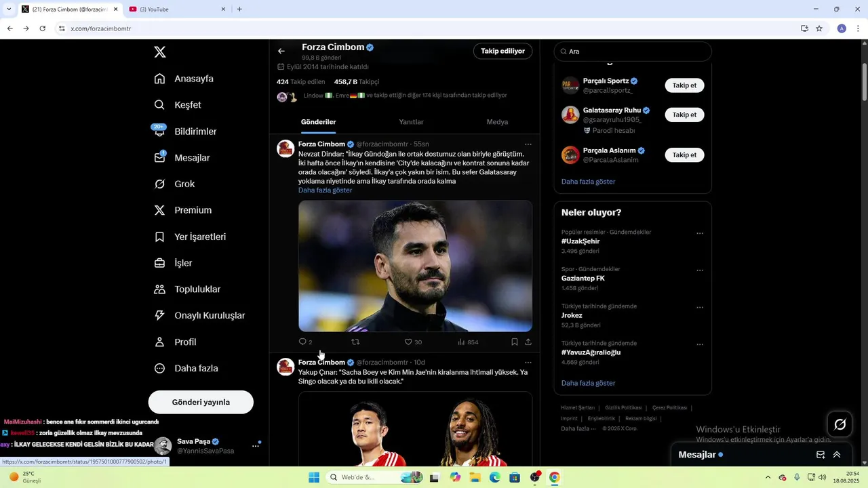
Task: Open Hizmet Şartları footer link
Action: click(578, 408)
